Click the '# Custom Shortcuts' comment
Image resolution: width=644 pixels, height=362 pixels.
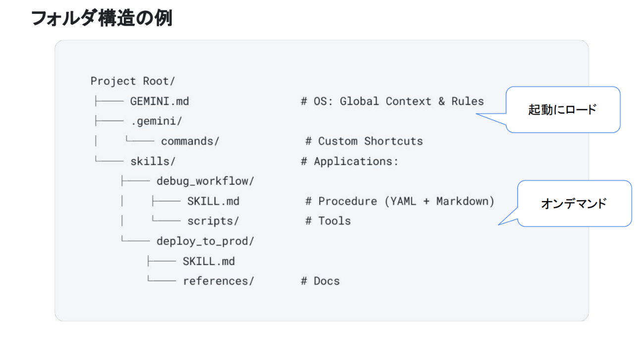tap(364, 141)
